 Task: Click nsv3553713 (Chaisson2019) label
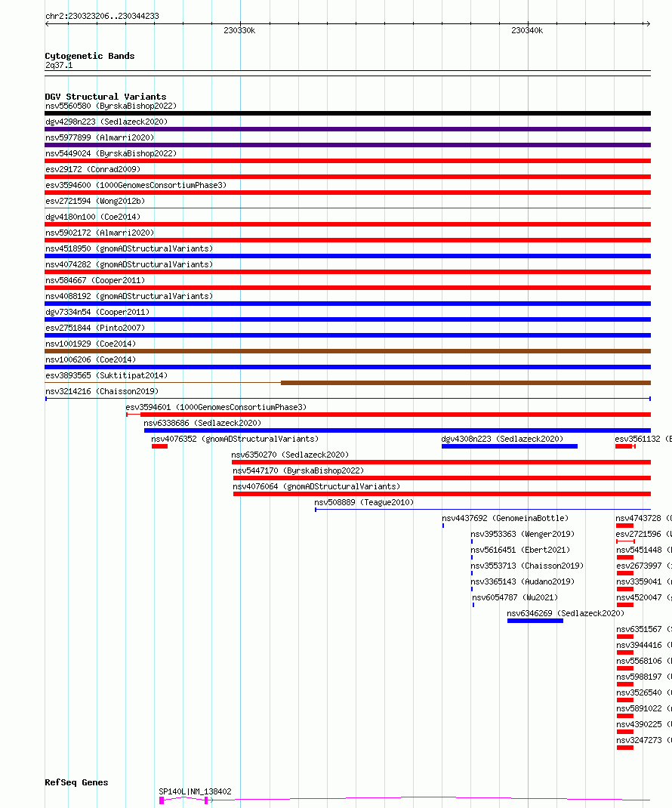527,566
